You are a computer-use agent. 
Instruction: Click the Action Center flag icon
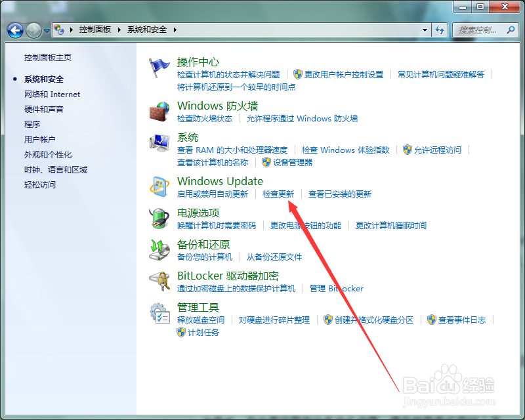point(159,68)
